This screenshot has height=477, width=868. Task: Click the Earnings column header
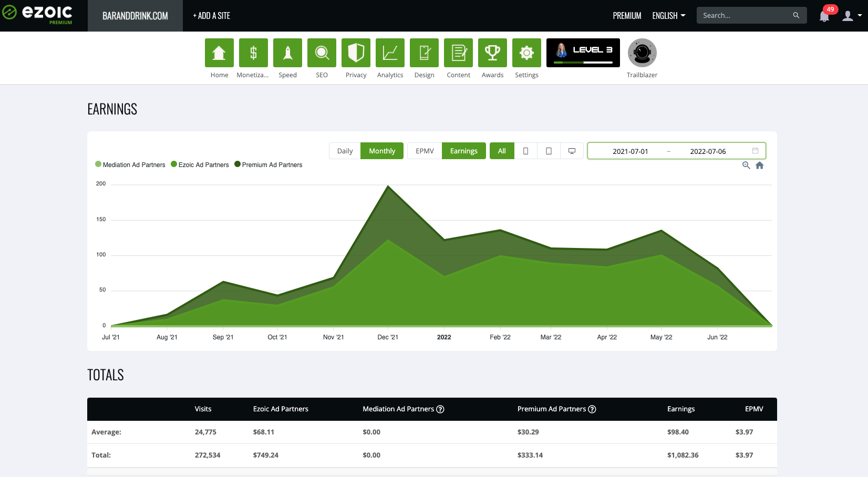coord(681,409)
